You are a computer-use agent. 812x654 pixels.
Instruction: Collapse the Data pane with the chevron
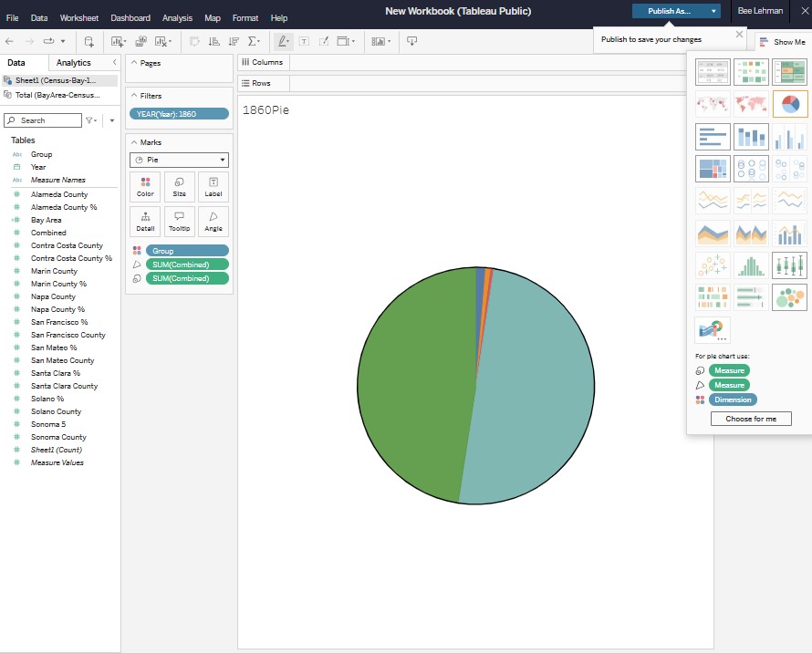pyautogui.click(x=115, y=62)
